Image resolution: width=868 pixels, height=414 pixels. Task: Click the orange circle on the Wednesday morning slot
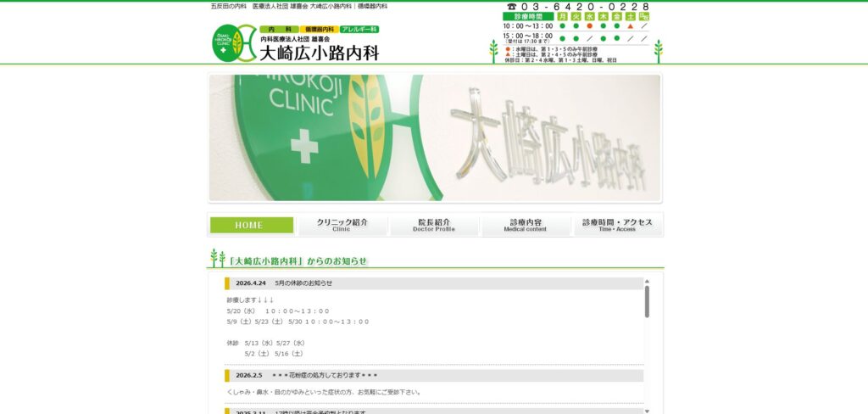coord(590,26)
